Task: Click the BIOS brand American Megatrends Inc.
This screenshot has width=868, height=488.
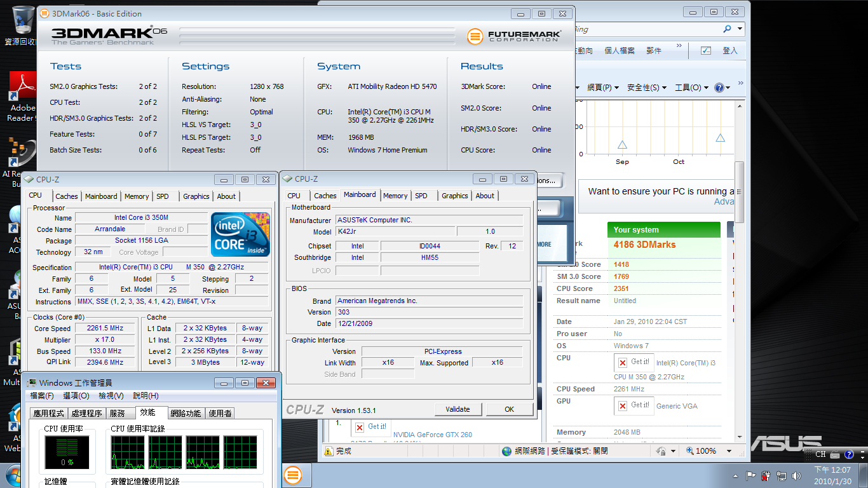Action: tap(429, 301)
